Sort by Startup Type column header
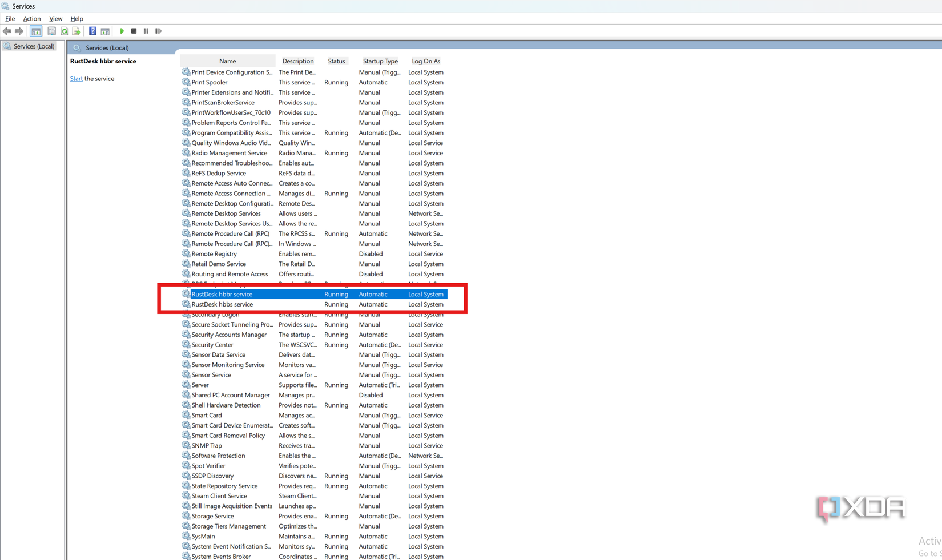The image size is (942, 560). click(380, 61)
